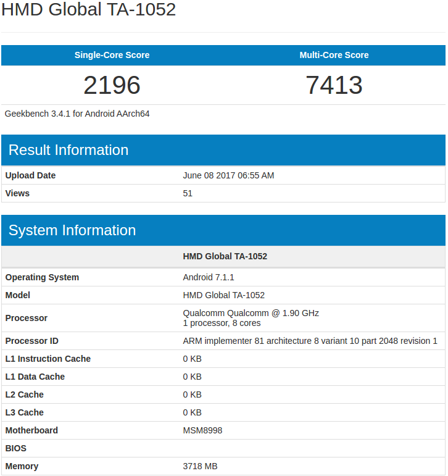Select the Multi-Core Score header

pyautogui.click(x=334, y=55)
